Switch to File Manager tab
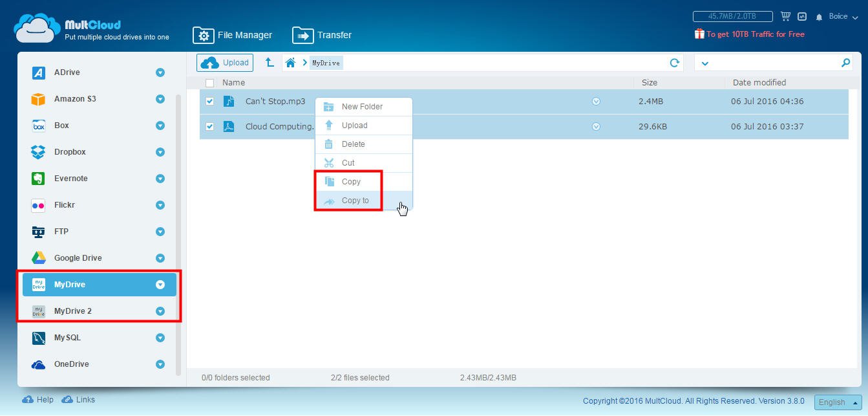The width and height of the screenshot is (868, 416). point(232,35)
